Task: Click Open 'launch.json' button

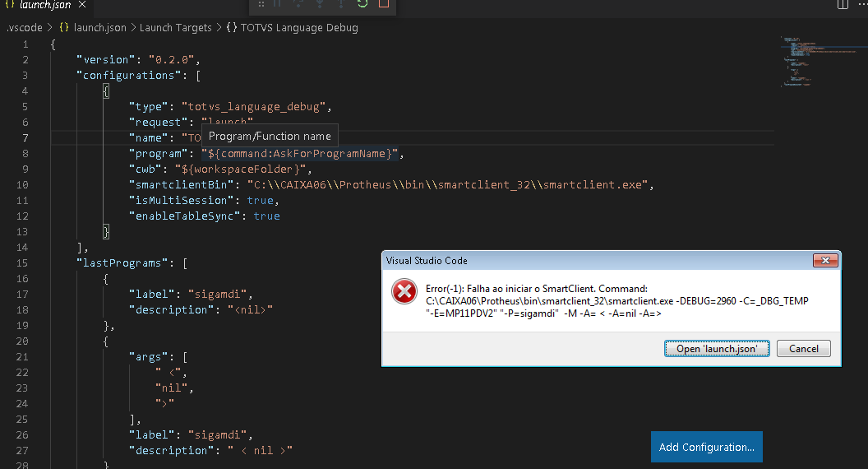Action: pos(717,349)
